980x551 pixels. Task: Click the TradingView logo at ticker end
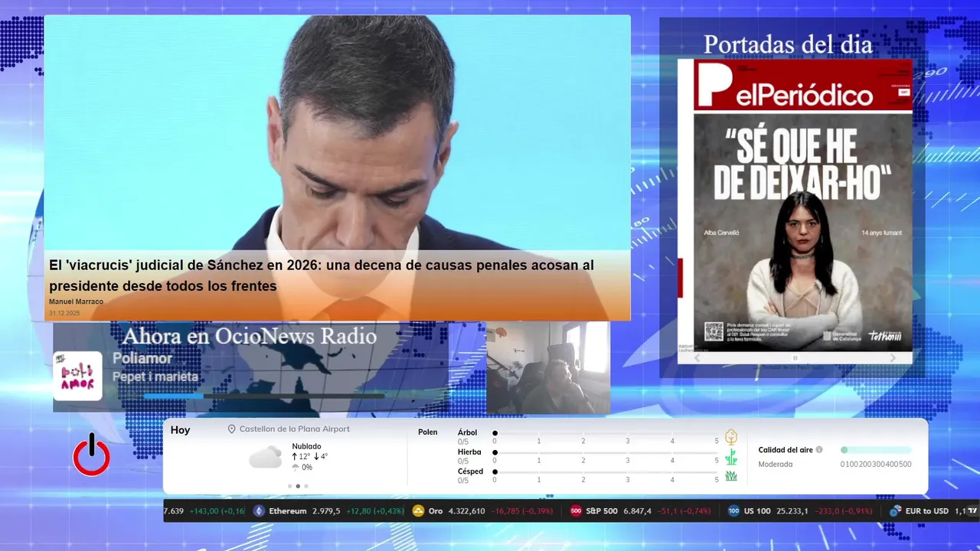[x=972, y=511]
